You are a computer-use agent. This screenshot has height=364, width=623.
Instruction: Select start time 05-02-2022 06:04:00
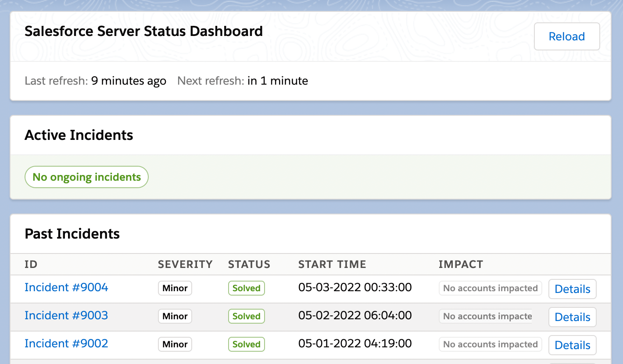[355, 315]
